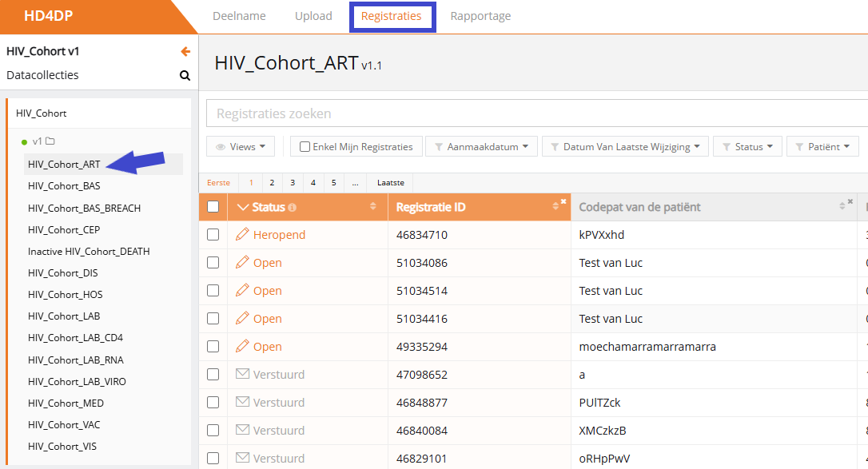Jump to the Laatste page
Image resolution: width=868 pixels, height=469 pixels.
[x=391, y=183]
